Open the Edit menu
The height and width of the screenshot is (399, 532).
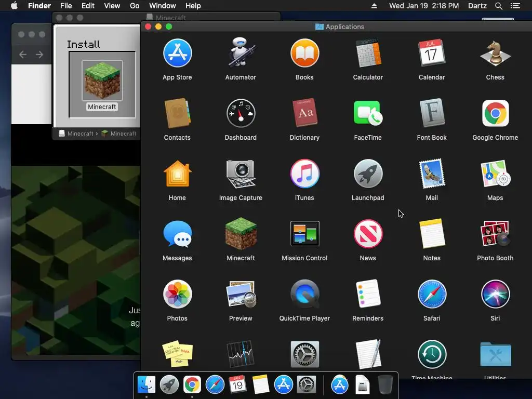88,6
